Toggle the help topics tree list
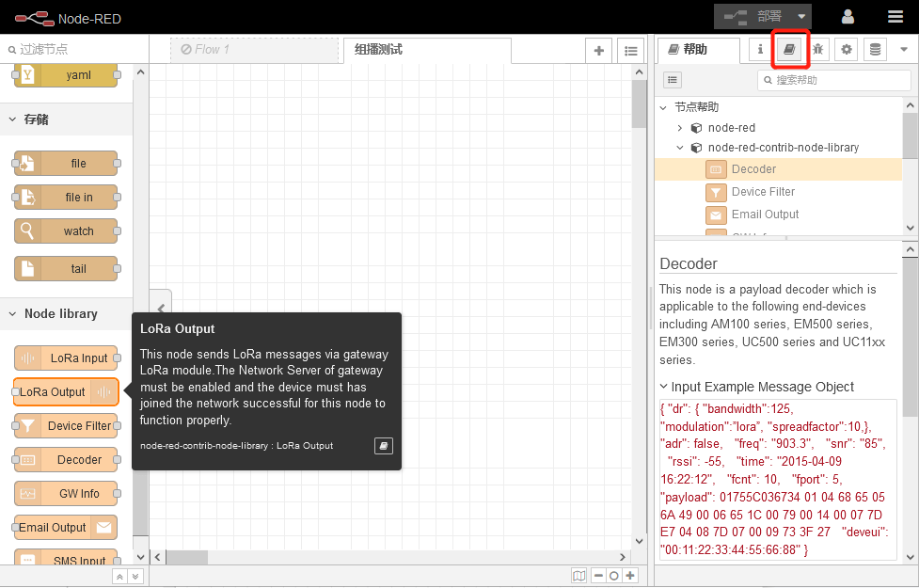Viewport: 919px width, 588px height. click(x=673, y=80)
